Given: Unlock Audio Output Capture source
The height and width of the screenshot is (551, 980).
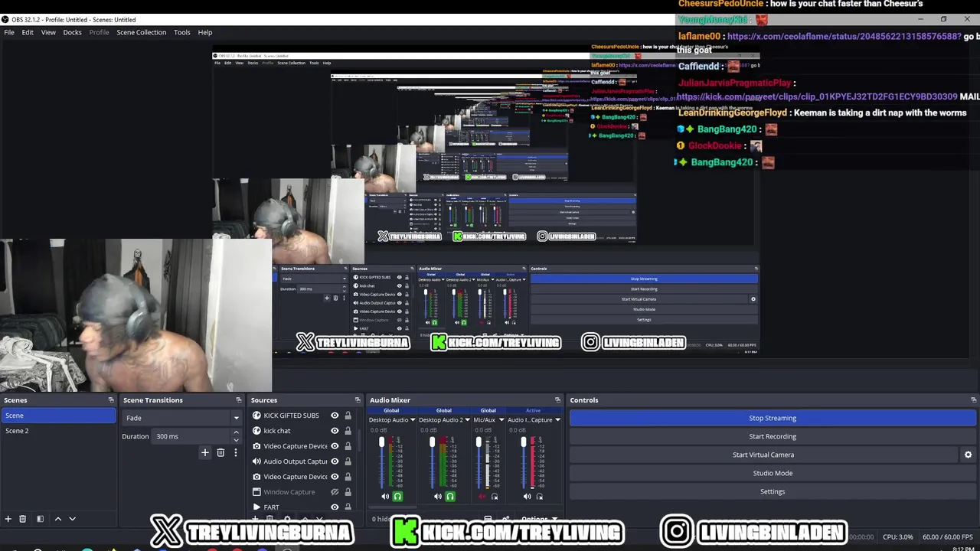Looking at the screenshot, I should [348, 461].
